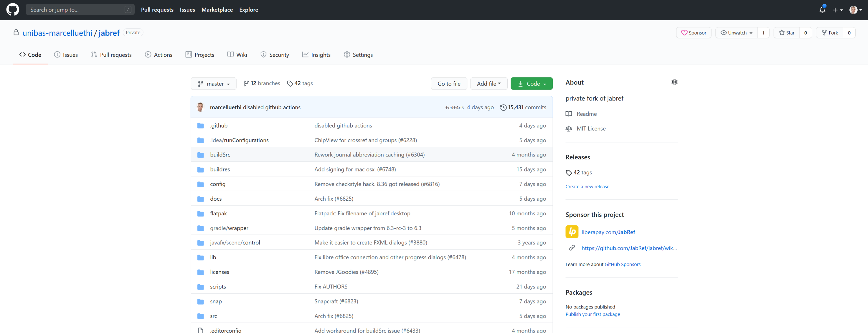Open the Projects tab

coord(200,55)
